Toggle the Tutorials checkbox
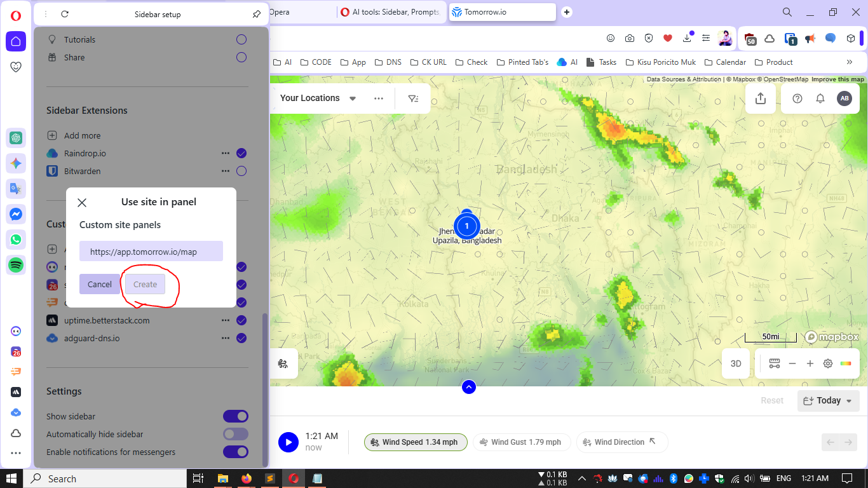The height and width of the screenshot is (488, 868). [241, 39]
